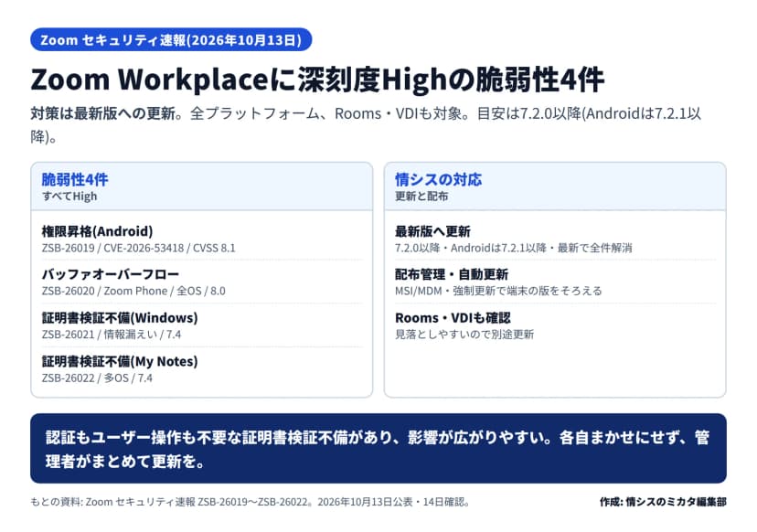This screenshot has height=532, width=757.
Task: Click the blue 'Zoom セキュリティ速報(2026年10月13日)' badge
Action: point(171,39)
